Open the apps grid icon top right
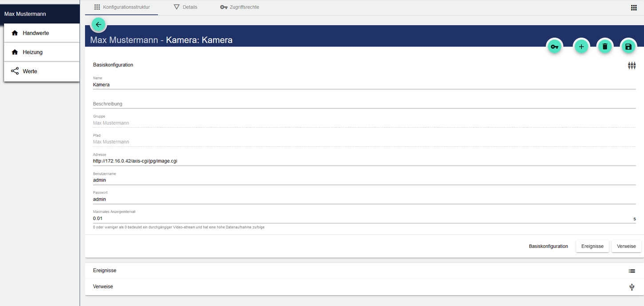The height and width of the screenshot is (306, 644). click(634, 8)
